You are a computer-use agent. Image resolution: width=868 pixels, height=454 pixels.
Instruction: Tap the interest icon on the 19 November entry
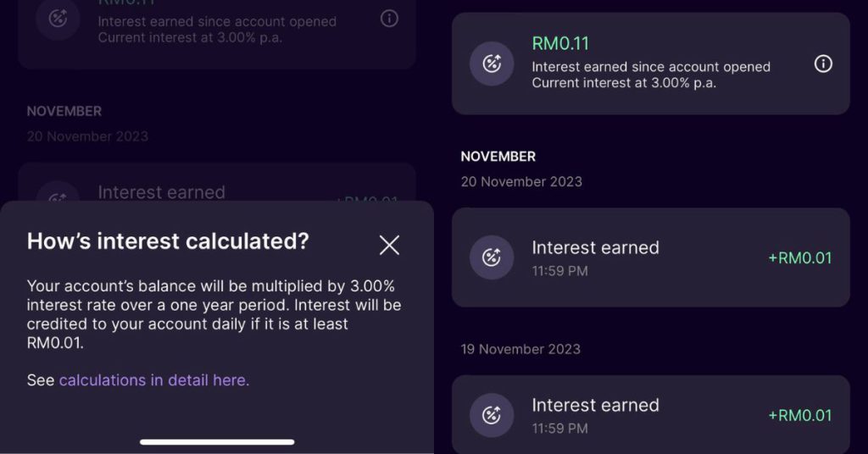tap(492, 415)
